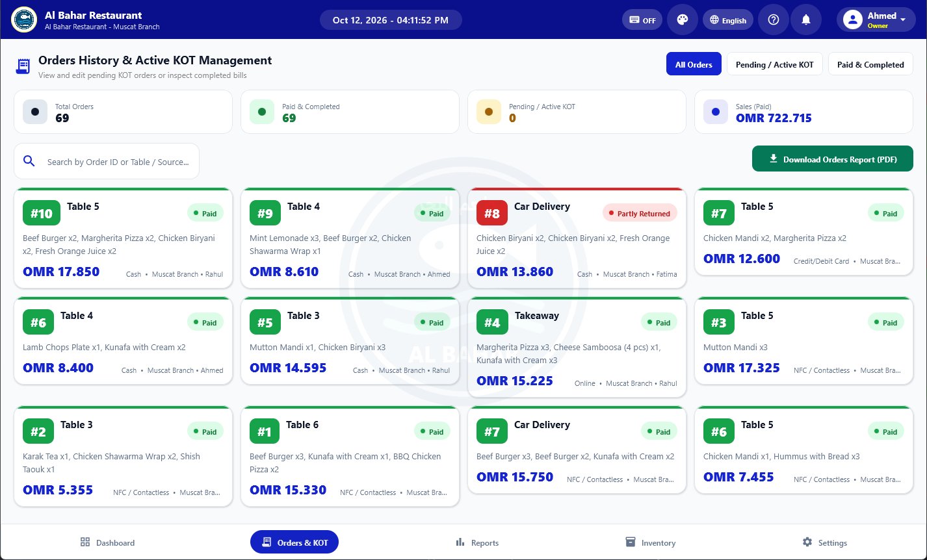Click the #10 order badge for Table 5
This screenshot has width=927, height=560.
42,214
